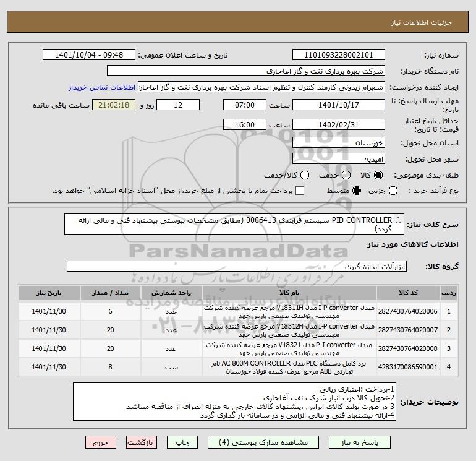Click the validity time field 16:00
The width and height of the screenshot is (476, 461).
pyautogui.click(x=245, y=124)
